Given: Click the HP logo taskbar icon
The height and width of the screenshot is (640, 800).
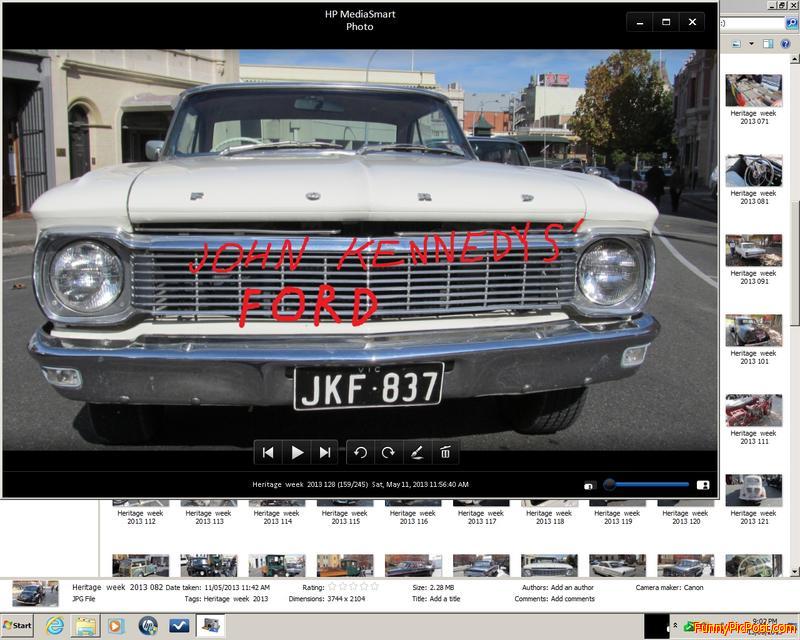Looking at the screenshot, I should tap(148, 625).
